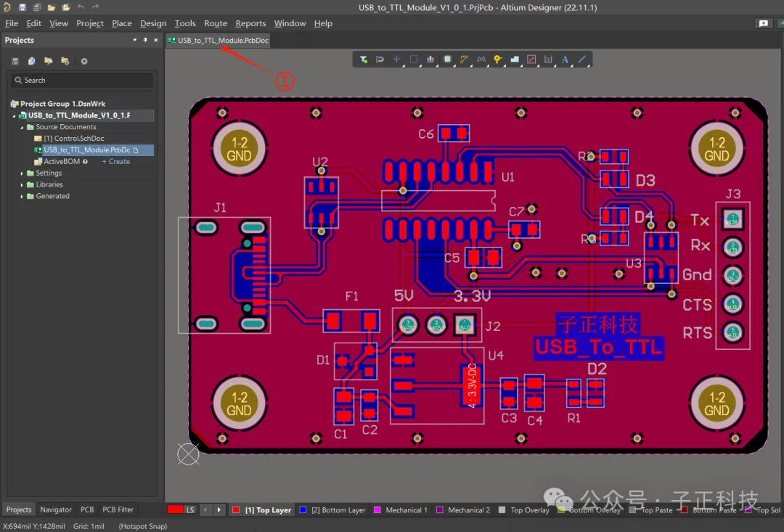
Task: Click the Save documents icon in Projects panel
Action: tap(15, 61)
